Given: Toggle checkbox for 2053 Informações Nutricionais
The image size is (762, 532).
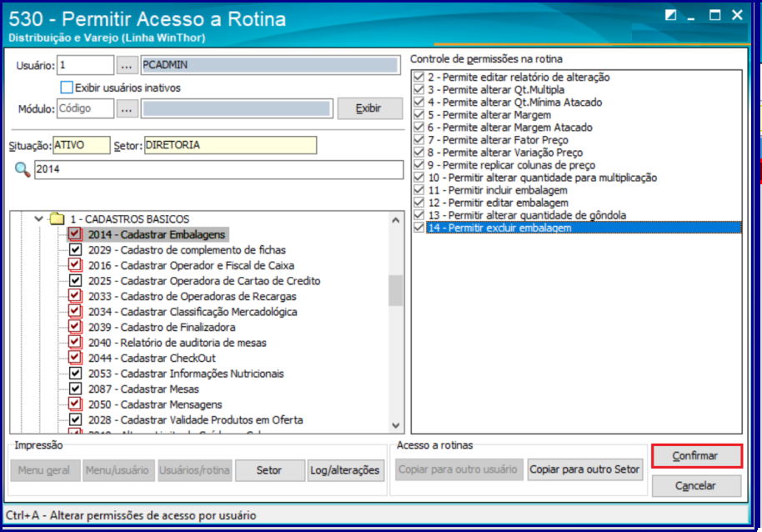Looking at the screenshot, I should (x=75, y=374).
